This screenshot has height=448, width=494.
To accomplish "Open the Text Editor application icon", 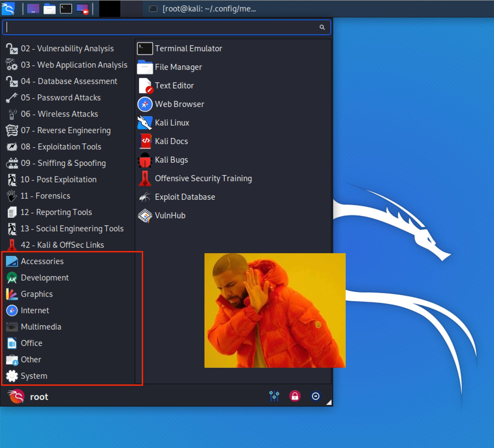I will click(145, 86).
